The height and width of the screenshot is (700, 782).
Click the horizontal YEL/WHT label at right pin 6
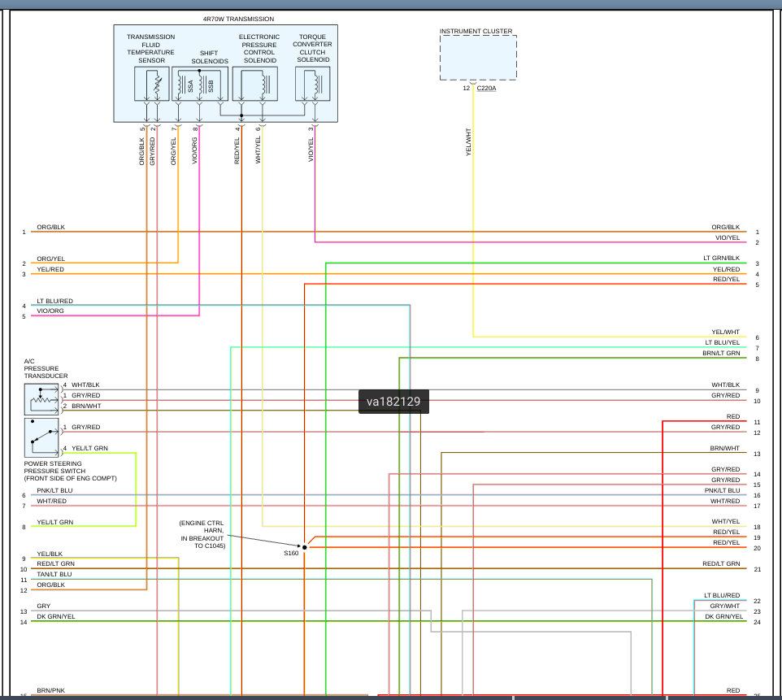point(726,332)
